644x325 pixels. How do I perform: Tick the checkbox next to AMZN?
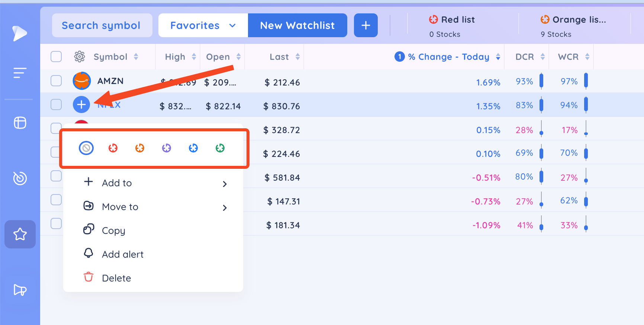click(x=56, y=81)
